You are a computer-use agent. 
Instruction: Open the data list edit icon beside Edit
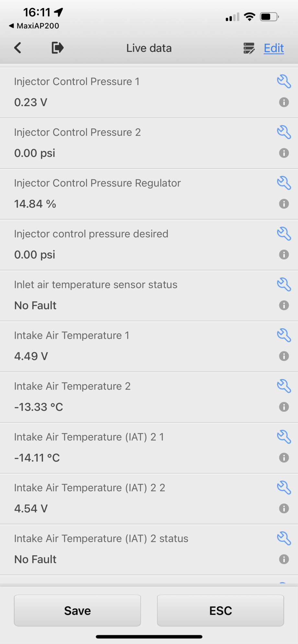point(249,48)
